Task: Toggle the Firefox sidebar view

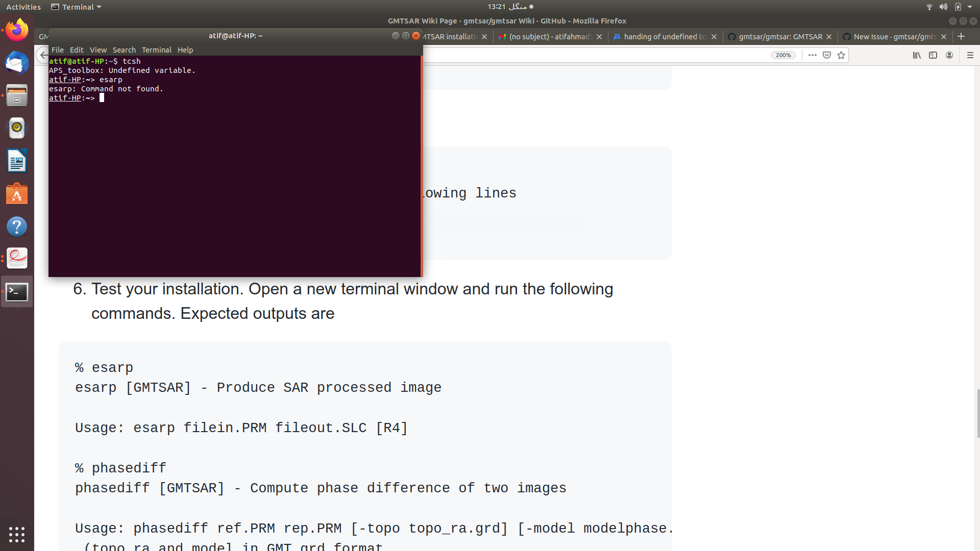Action: coord(934,55)
